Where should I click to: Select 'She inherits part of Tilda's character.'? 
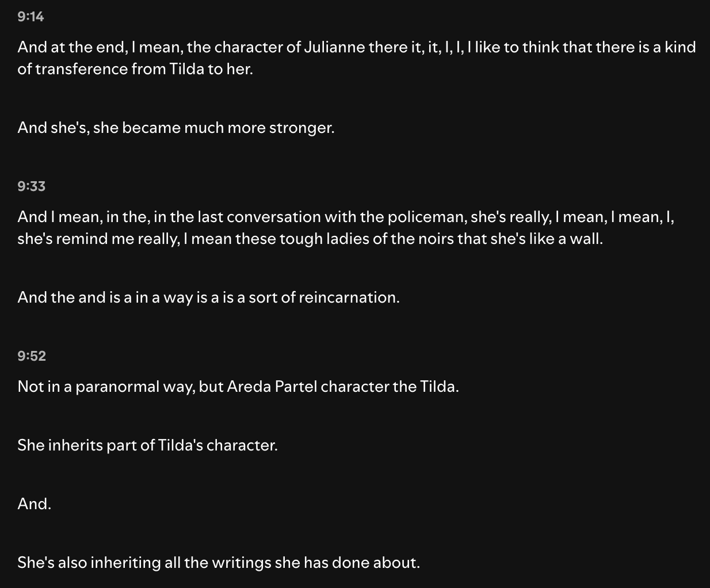point(147,445)
